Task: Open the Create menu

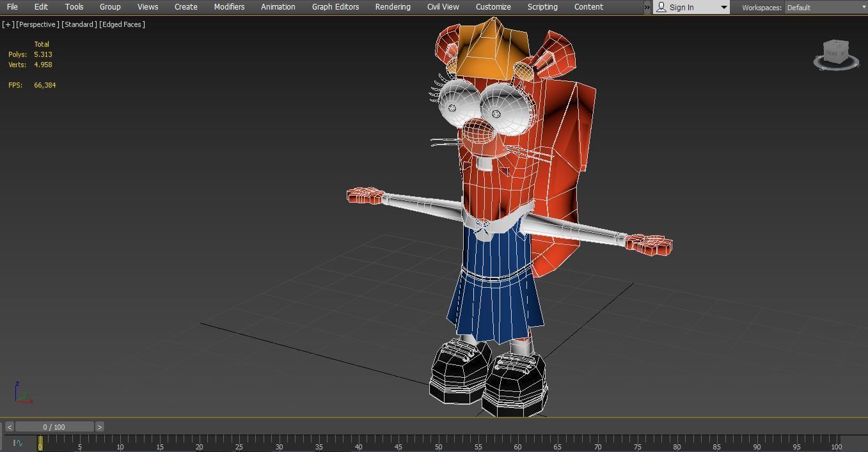Action: coord(186,7)
